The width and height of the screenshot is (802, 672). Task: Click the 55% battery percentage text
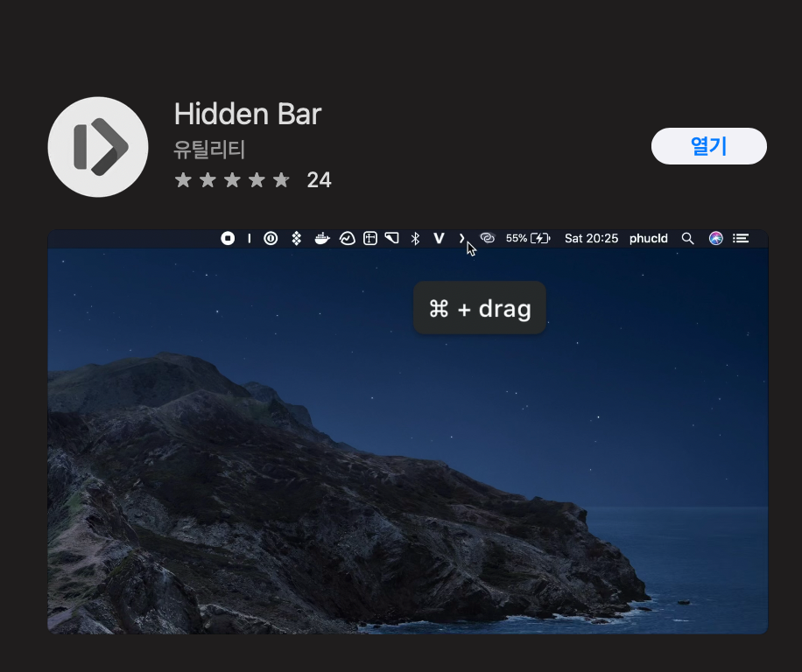pyautogui.click(x=516, y=238)
